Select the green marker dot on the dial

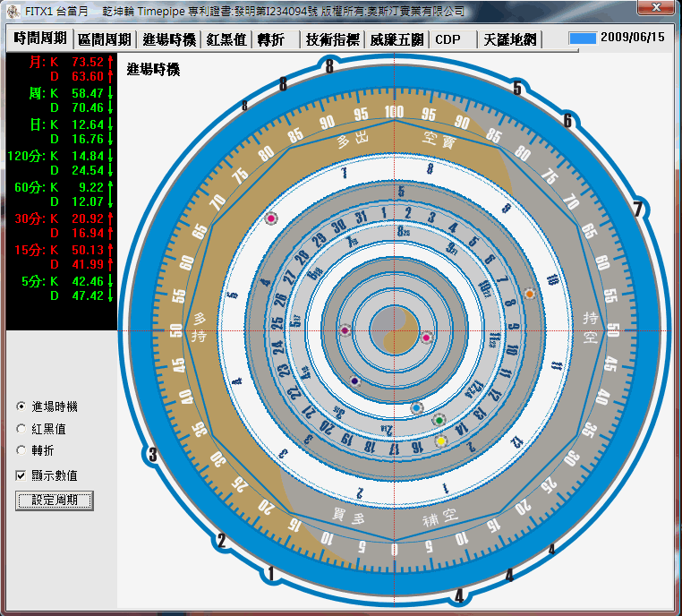coord(439,420)
